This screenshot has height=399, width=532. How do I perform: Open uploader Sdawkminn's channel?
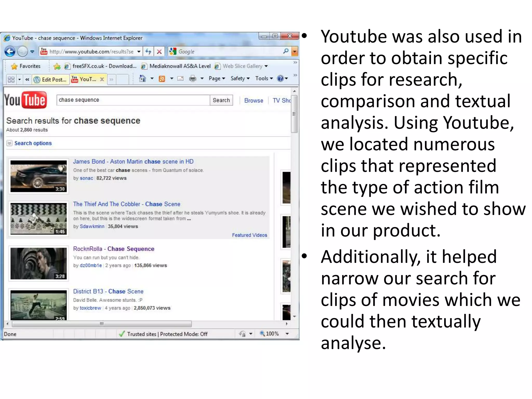92,227
